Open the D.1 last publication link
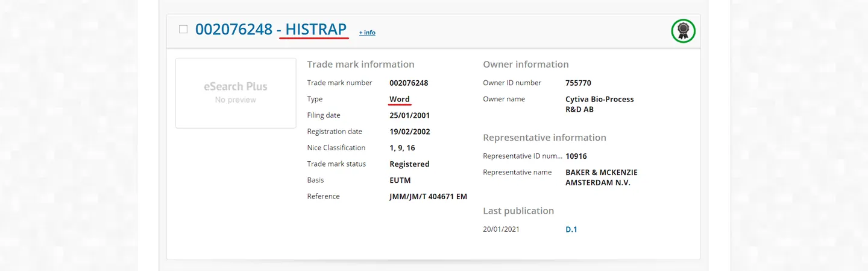The image size is (868, 271). pos(571,229)
